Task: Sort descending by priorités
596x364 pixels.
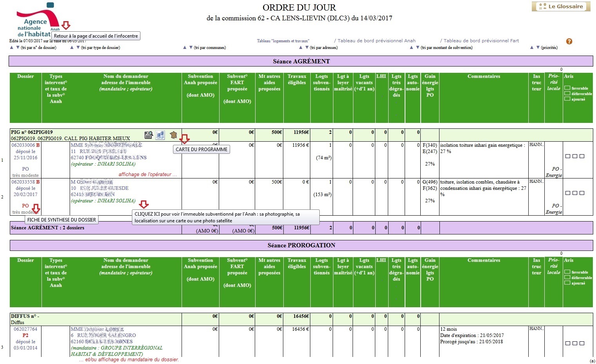Action: [538, 48]
